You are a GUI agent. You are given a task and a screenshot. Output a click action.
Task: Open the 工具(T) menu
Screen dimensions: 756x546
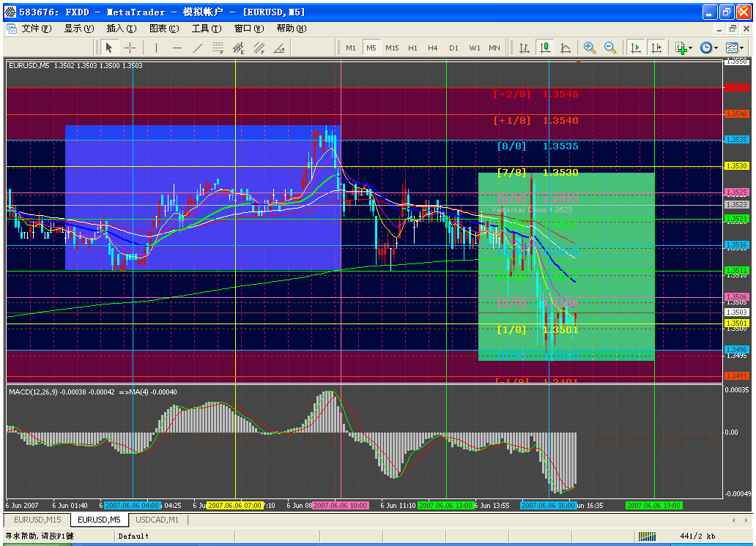pos(207,29)
